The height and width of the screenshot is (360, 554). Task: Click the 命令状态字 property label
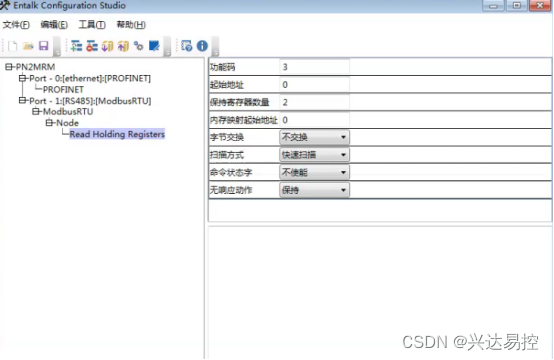pyautogui.click(x=231, y=172)
